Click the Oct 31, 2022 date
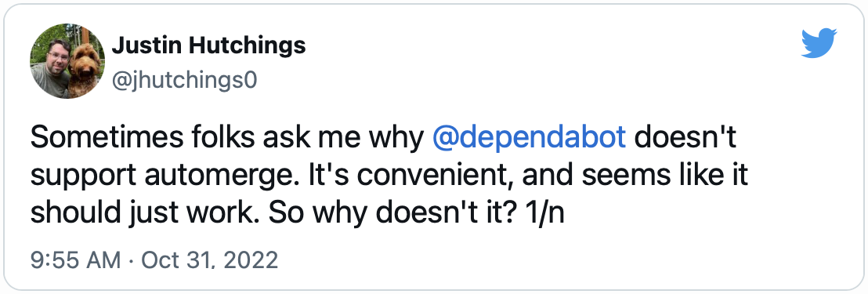868x294 pixels. (209, 260)
